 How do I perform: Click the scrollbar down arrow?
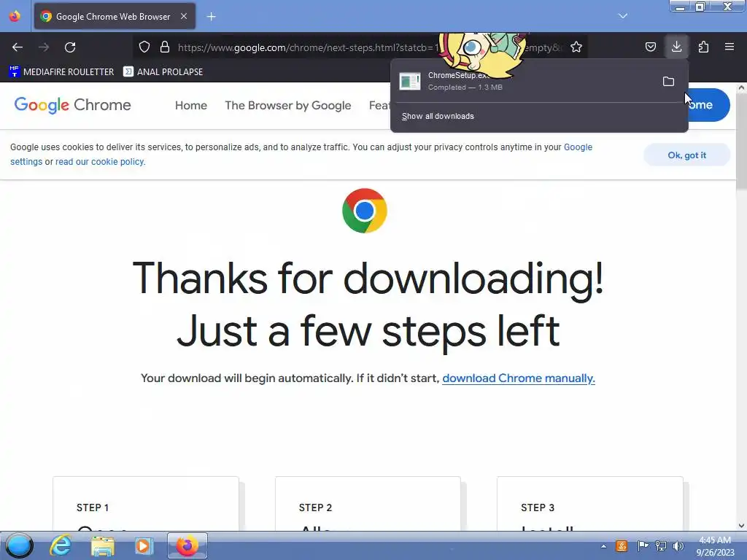pos(741,526)
